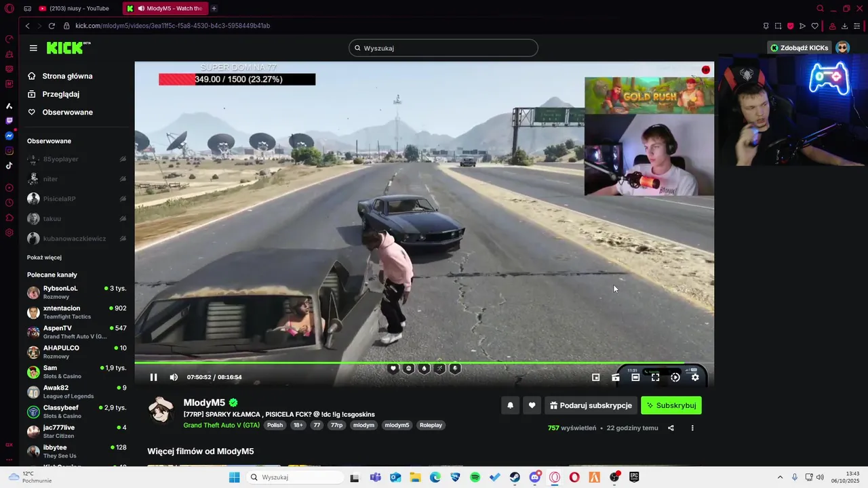Screen dimensions: 868x488
Task: Click the Kick logo
Action: click(68, 47)
